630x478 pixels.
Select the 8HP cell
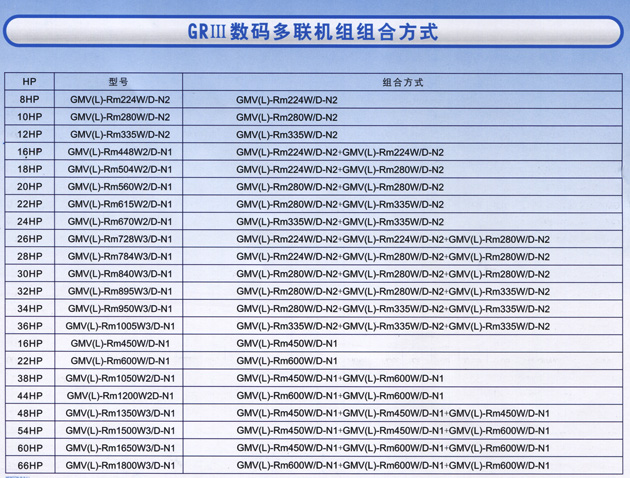(29, 100)
